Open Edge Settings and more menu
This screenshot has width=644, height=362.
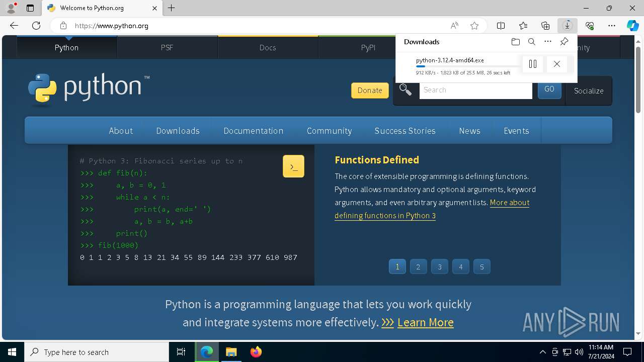click(x=611, y=26)
